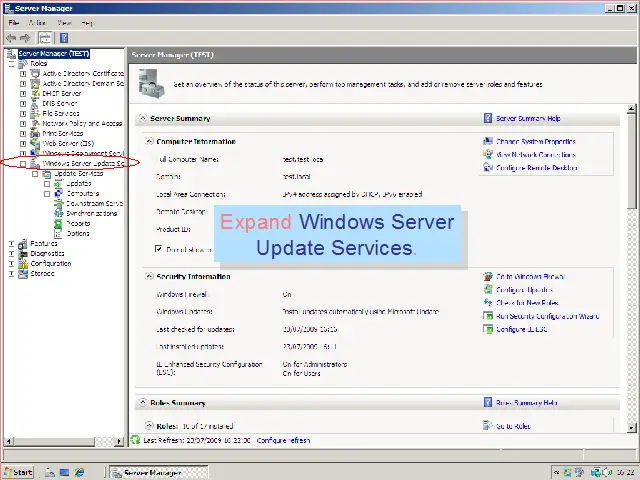Click Internet Explorer quick launch icon
Viewport: 640px width, 480px height.
click(x=79, y=472)
